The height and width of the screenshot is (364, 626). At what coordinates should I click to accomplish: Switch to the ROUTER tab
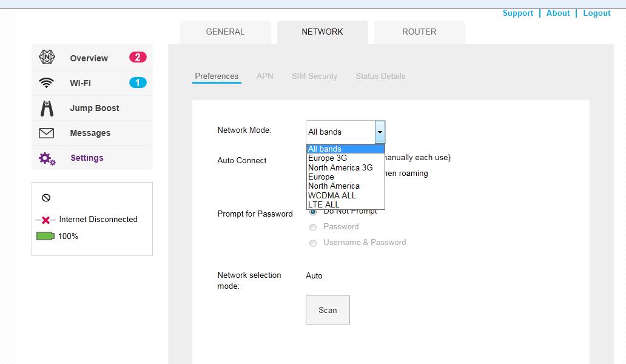419,32
